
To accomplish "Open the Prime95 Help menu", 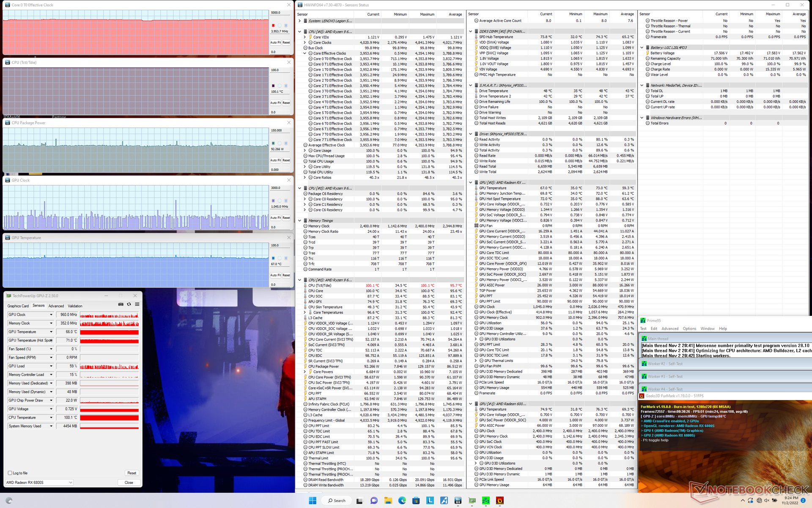I will (723, 329).
